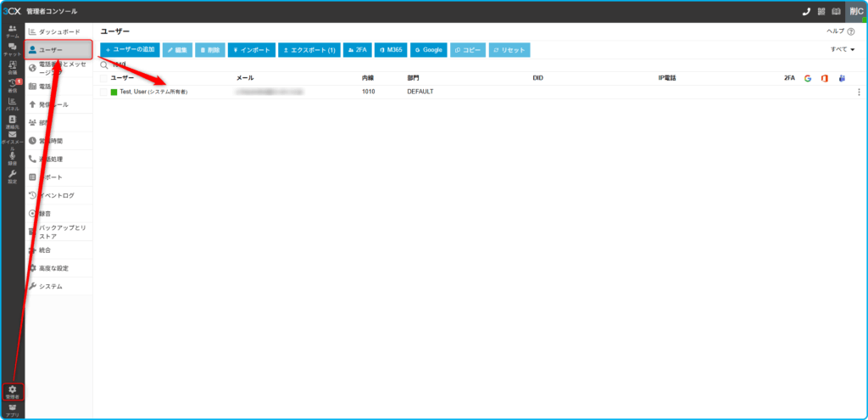Open 高度な設定 in admin menu

(x=58, y=268)
